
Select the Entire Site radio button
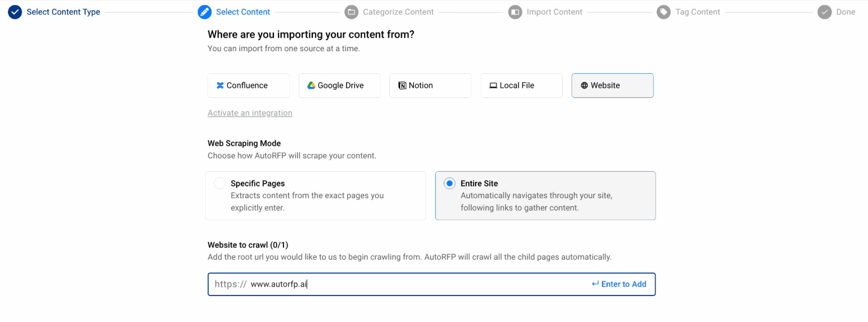click(x=449, y=184)
